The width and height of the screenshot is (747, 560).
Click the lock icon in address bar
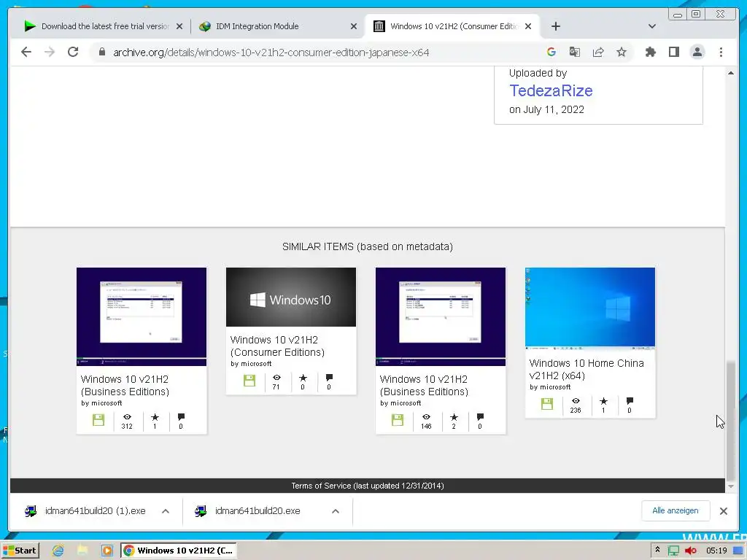point(101,52)
